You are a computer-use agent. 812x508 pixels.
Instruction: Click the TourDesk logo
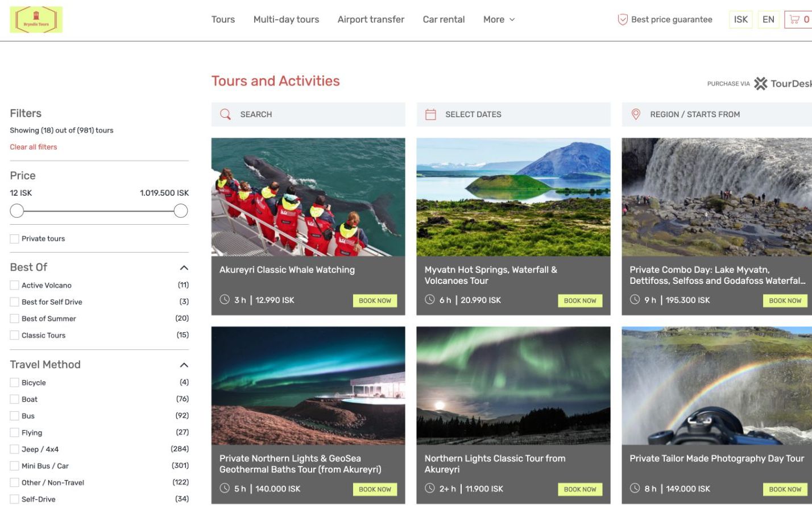782,84
